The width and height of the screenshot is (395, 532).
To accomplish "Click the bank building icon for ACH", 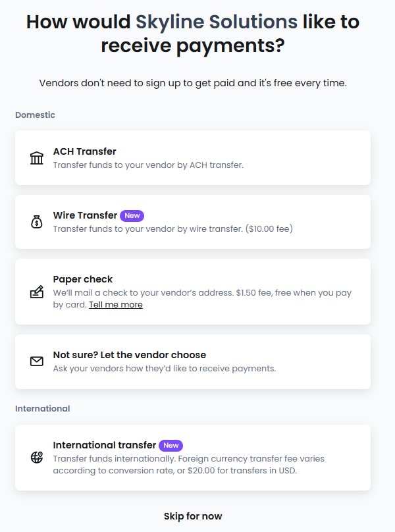I will pos(37,158).
